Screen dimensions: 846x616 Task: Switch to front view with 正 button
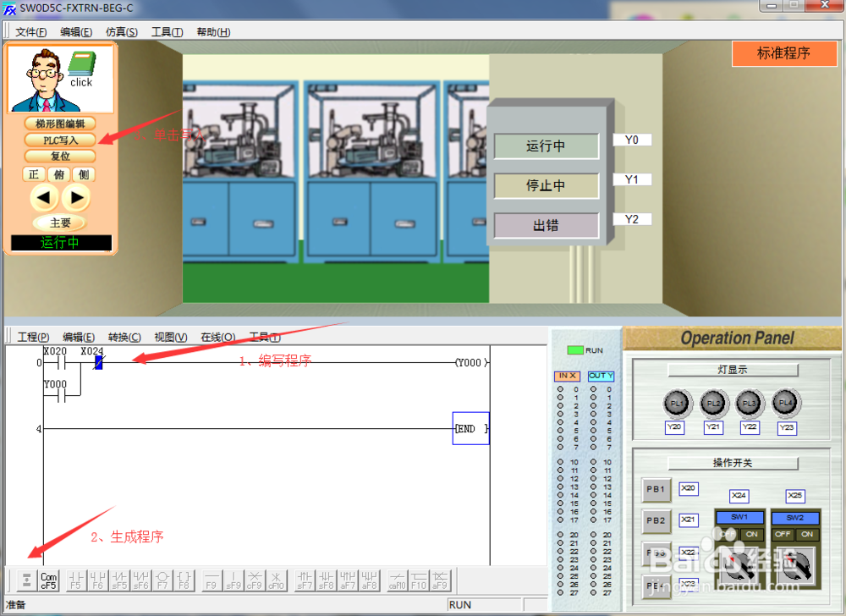pos(34,174)
